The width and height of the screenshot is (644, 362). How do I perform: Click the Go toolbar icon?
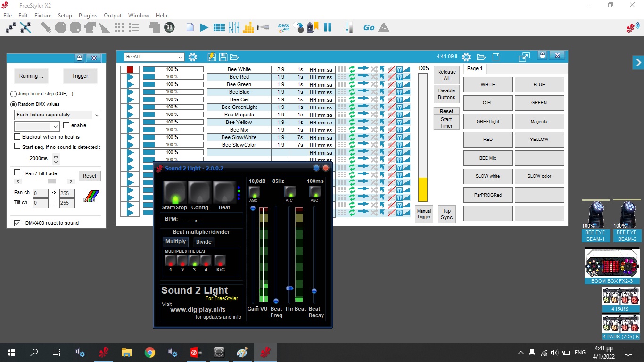pyautogui.click(x=369, y=27)
